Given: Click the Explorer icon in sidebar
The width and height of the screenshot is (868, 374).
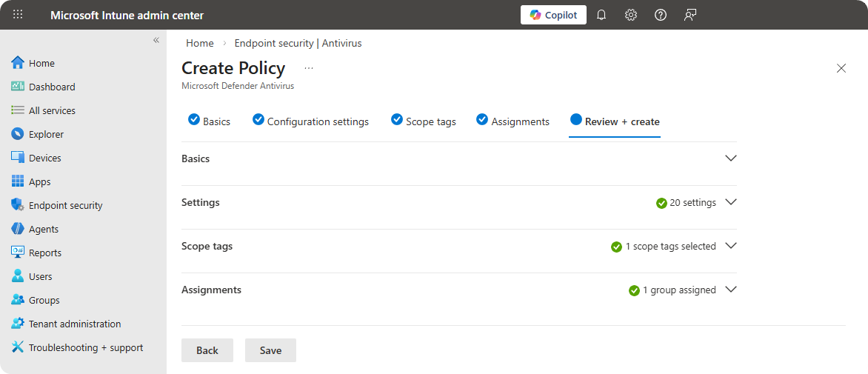Looking at the screenshot, I should (18, 134).
